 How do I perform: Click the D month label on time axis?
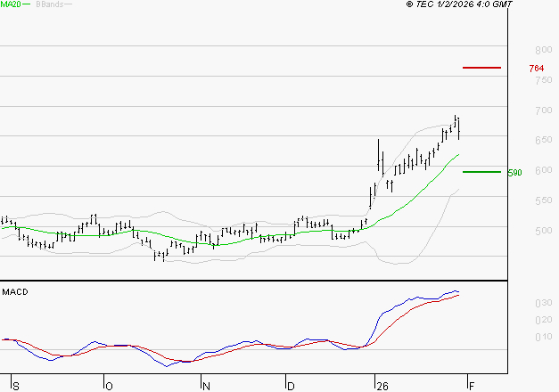pyautogui.click(x=291, y=387)
